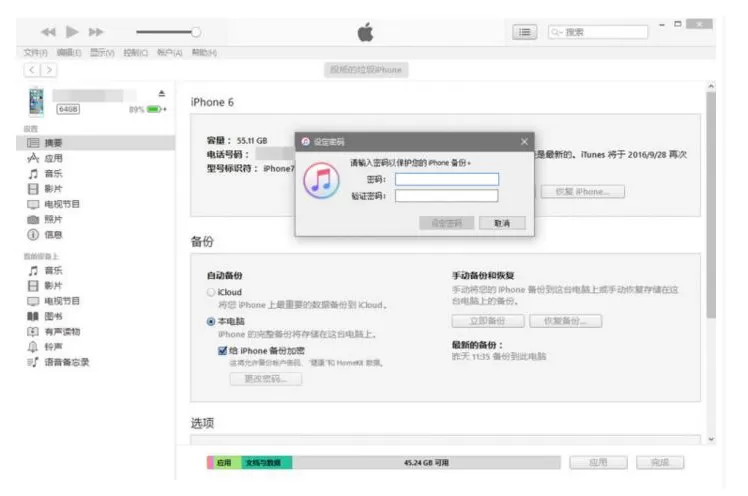Toggle 给 iPhone 备份加密 checkbox
This screenshot has height=496, width=748.
[x=222, y=351]
